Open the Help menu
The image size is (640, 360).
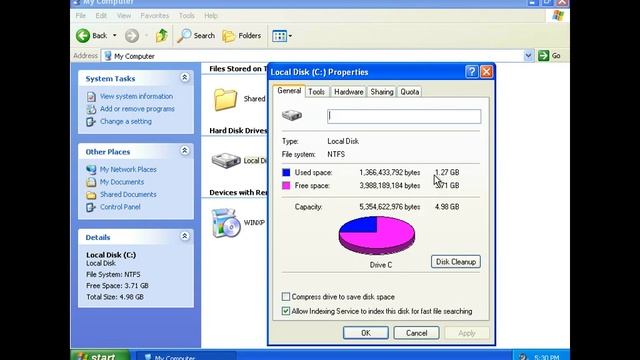coord(211,16)
